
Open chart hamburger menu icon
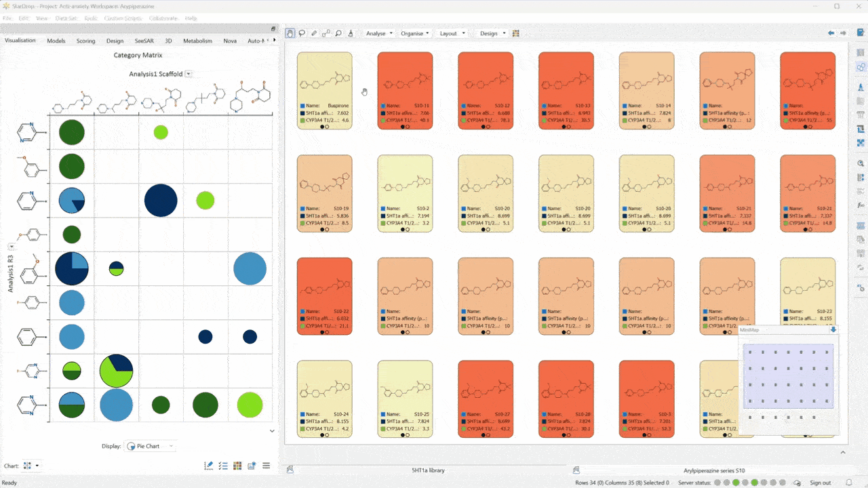click(267, 466)
